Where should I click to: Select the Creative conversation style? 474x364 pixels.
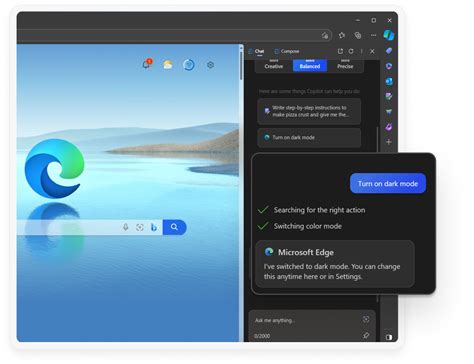point(274,66)
